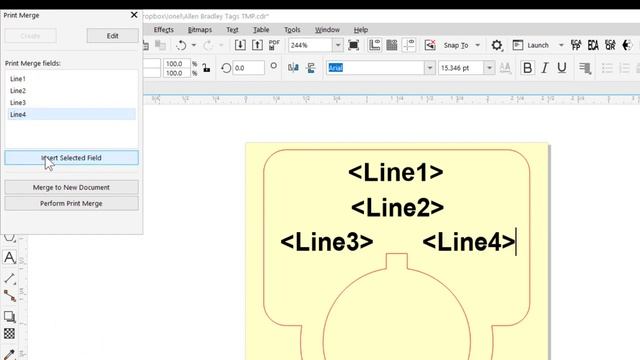Click the Undo arrow icon
Screen dimensions: 640x360
pos(181,45)
